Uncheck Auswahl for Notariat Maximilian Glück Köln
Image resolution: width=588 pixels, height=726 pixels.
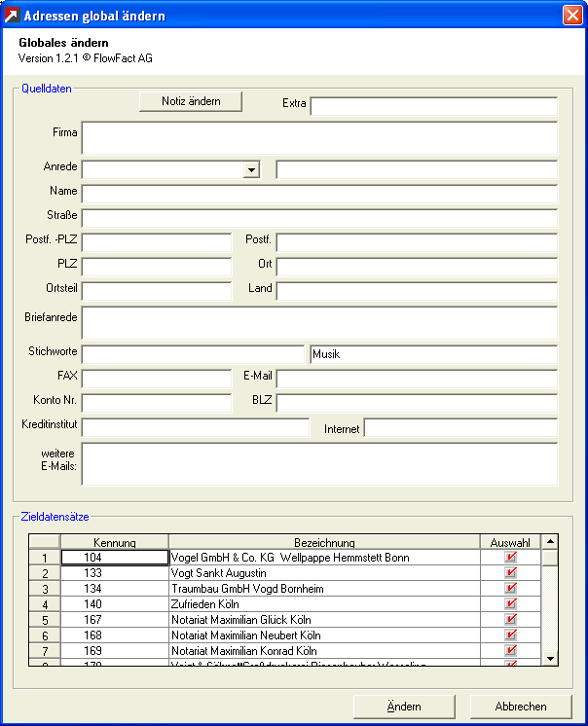point(511,620)
